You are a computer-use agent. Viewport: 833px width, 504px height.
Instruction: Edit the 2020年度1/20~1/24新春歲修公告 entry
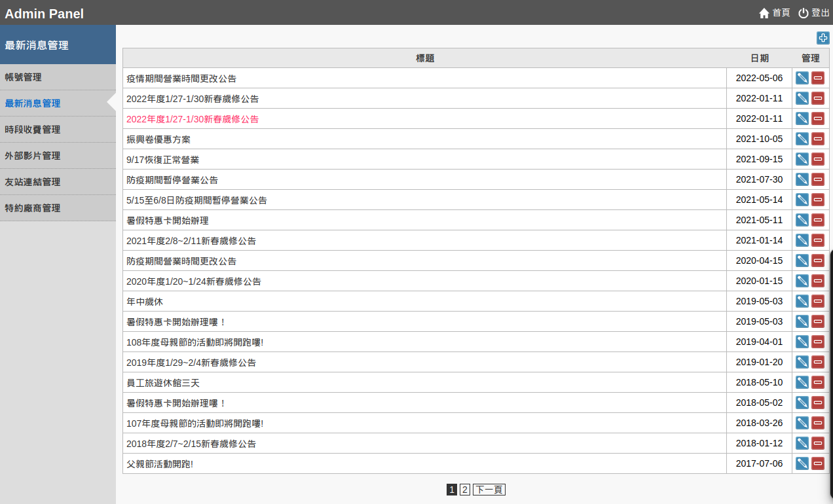802,281
